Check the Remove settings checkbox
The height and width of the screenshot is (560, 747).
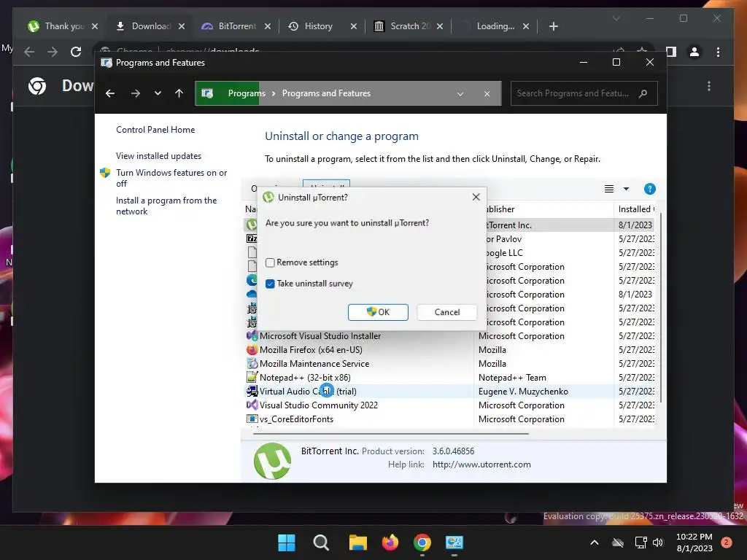click(x=270, y=262)
